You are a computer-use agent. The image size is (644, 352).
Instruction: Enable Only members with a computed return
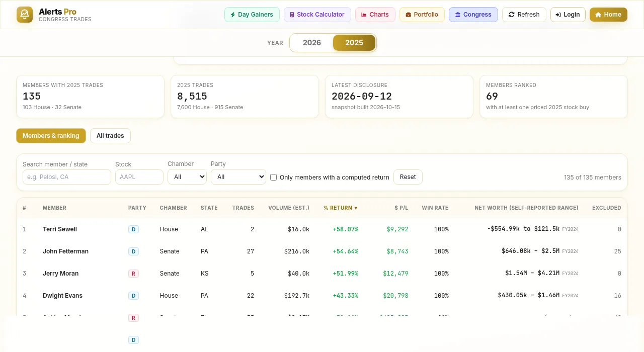pyautogui.click(x=274, y=178)
